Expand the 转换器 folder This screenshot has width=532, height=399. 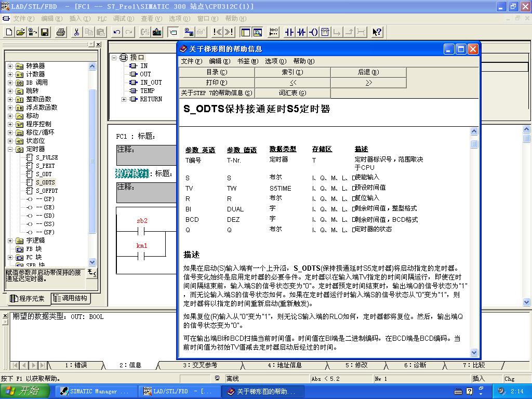pos(10,66)
